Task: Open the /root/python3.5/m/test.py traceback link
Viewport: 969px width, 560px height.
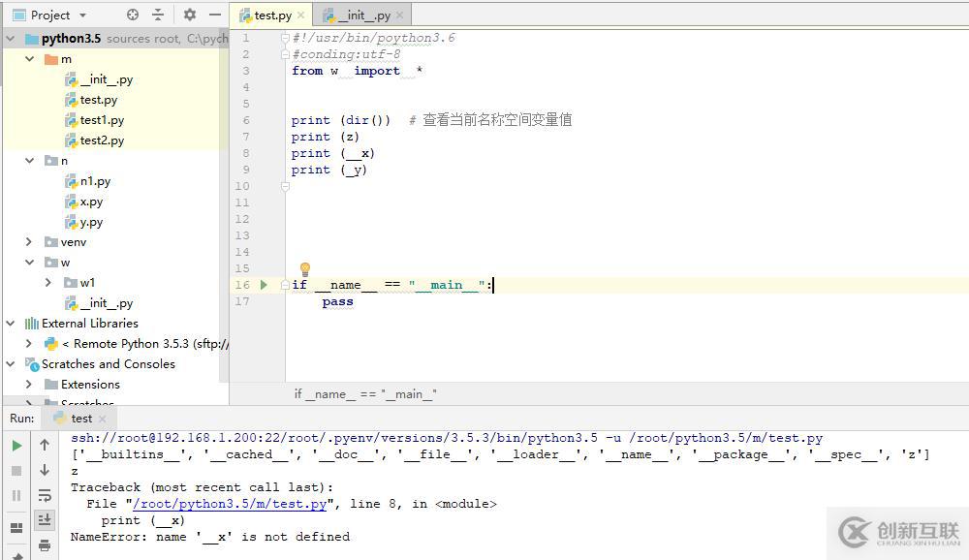Action: point(229,504)
